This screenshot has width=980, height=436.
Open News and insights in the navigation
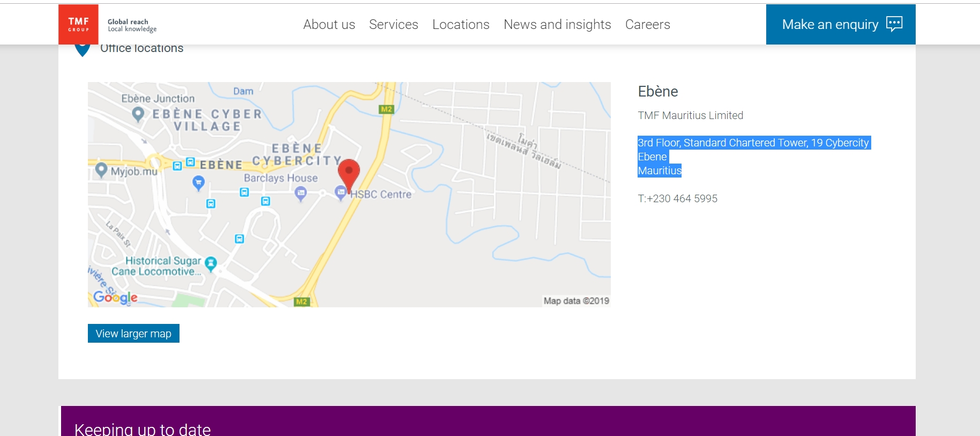[557, 25]
